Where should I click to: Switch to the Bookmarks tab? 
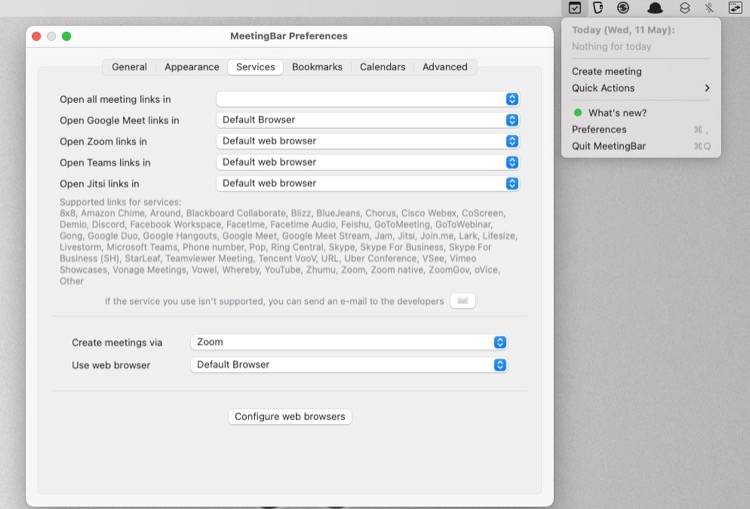(x=317, y=67)
